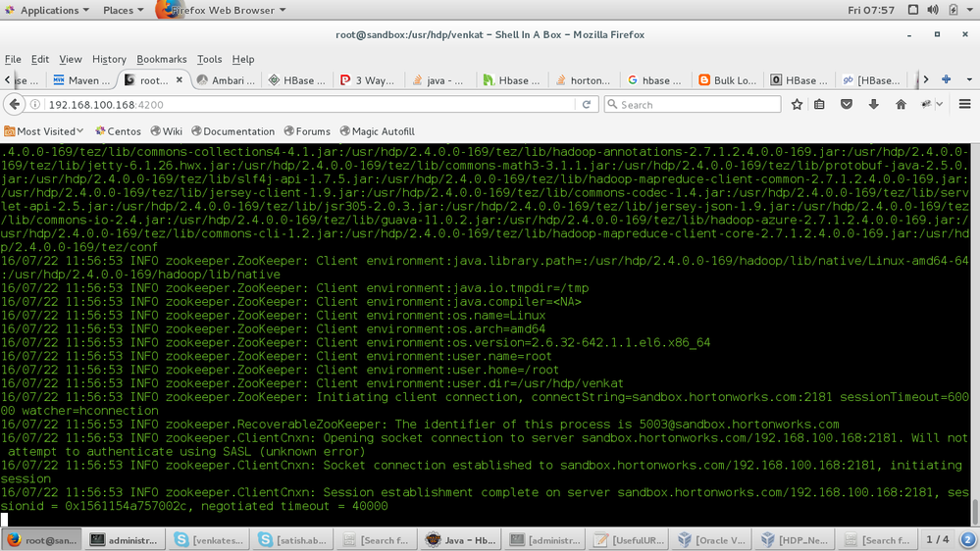Open the View menu
Viewport: 980px width, 551px height.
coord(70,59)
